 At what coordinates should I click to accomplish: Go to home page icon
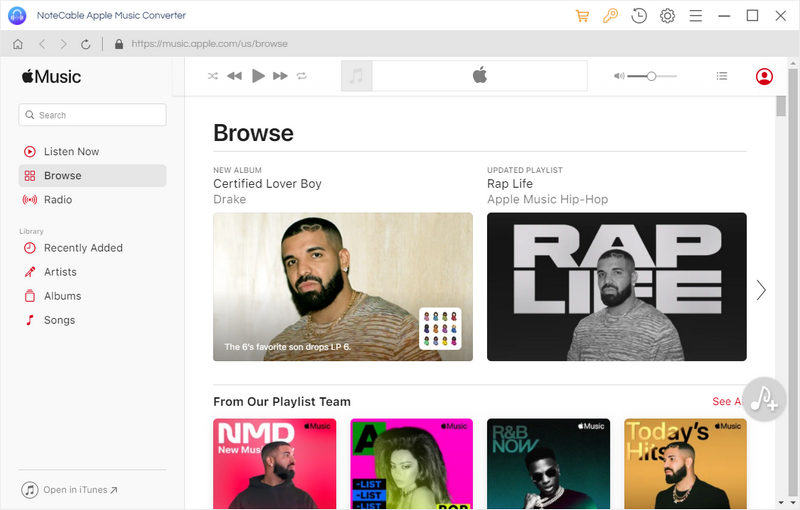pos(18,44)
